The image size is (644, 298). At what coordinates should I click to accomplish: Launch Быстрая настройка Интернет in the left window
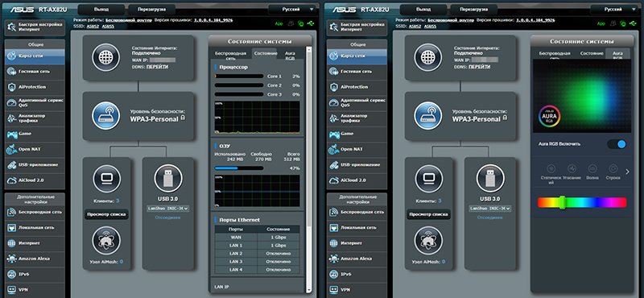35,27
